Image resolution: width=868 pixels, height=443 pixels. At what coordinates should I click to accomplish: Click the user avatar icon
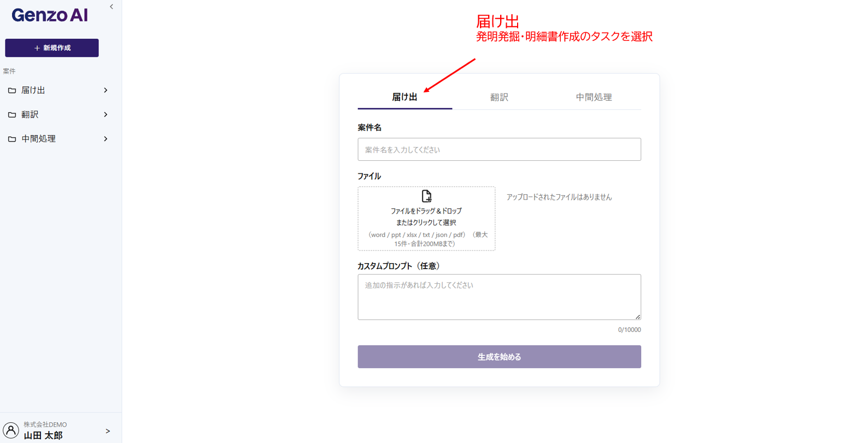(11, 430)
